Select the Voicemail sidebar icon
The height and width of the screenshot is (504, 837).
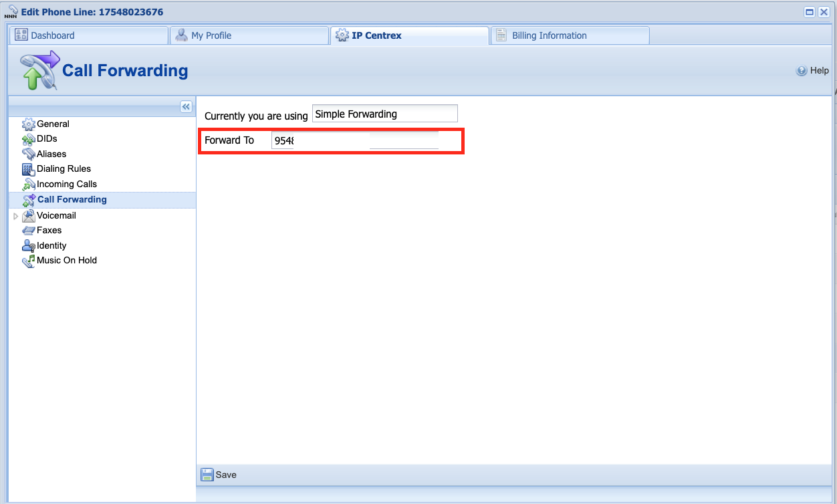(x=29, y=215)
